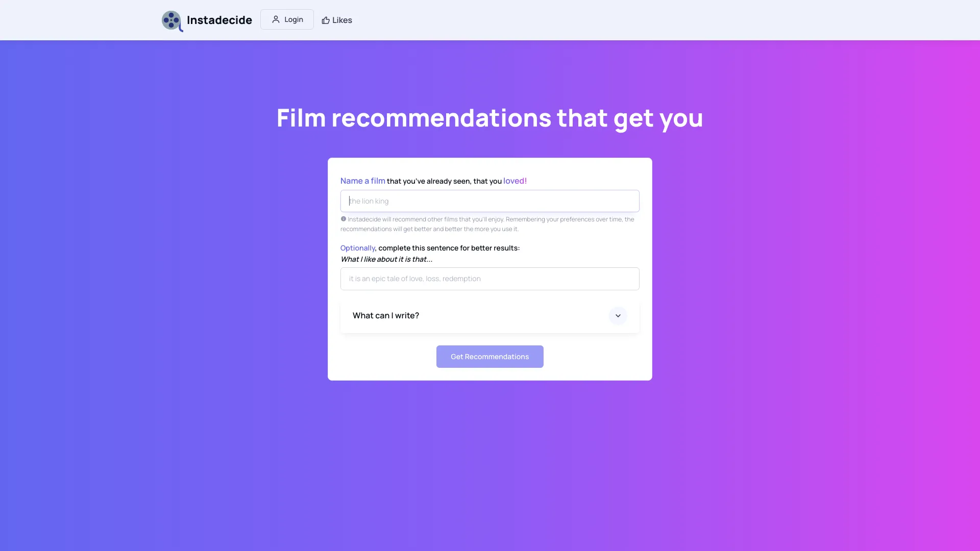Click the Get Recommendations button
This screenshot has height=551, width=980.
tap(489, 356)
